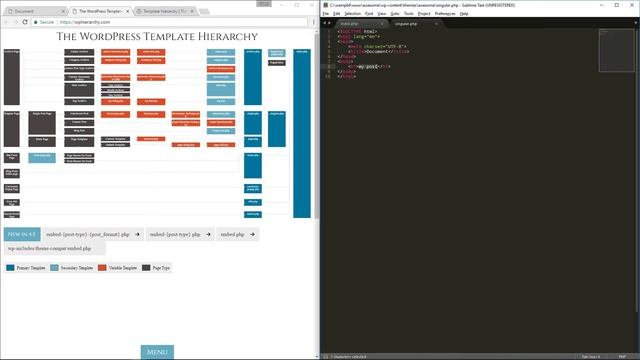
Task: Go back in Chrome browser history
Action: click(x=6, y=22)
